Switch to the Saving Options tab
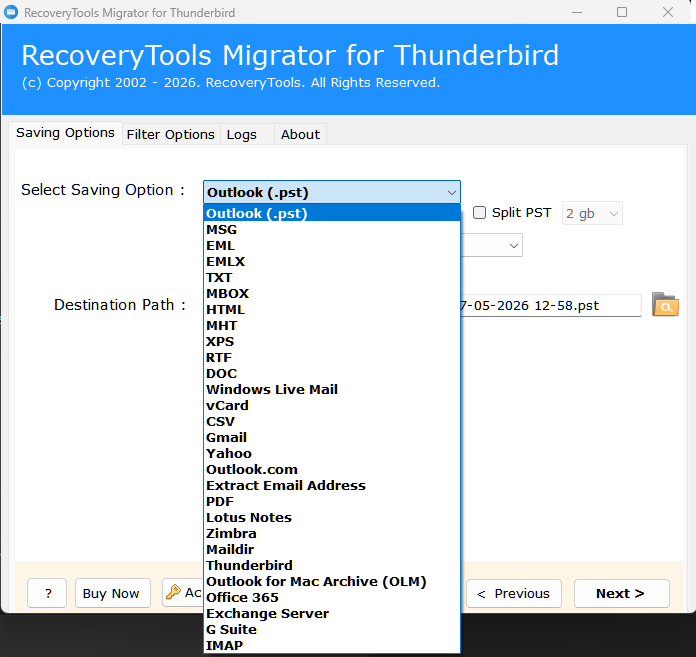 pyautogui.click(x=65, y=133)
